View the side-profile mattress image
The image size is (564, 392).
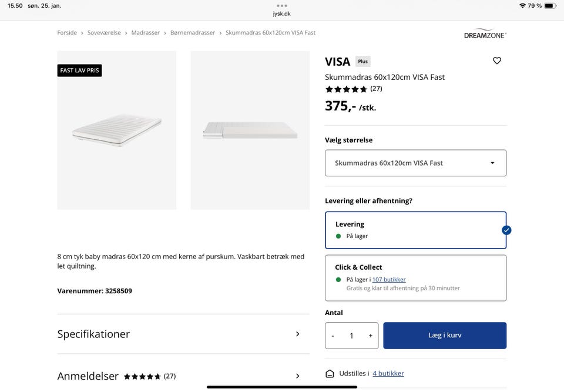(x=250, y=130)
